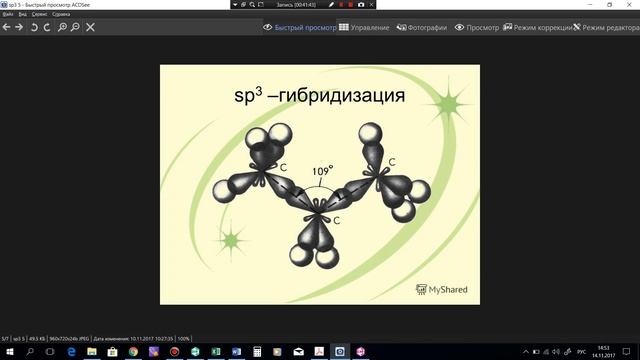Open the Action Center notifications

627,351
